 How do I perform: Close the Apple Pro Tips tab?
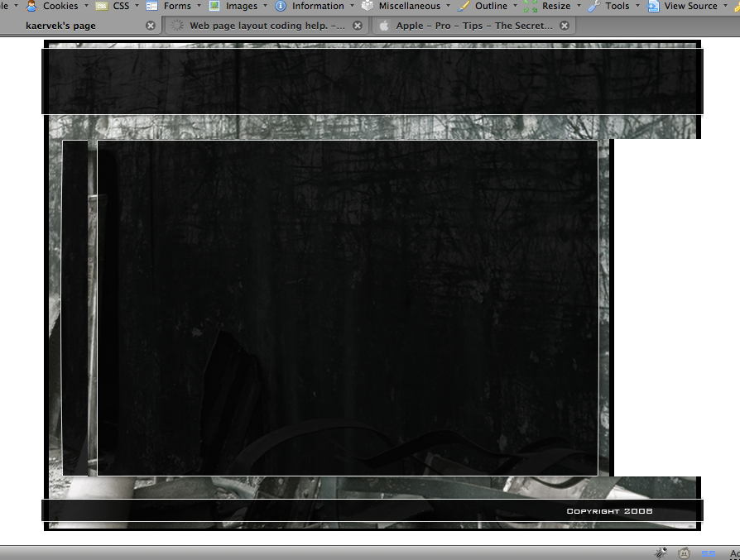(565, 26)
